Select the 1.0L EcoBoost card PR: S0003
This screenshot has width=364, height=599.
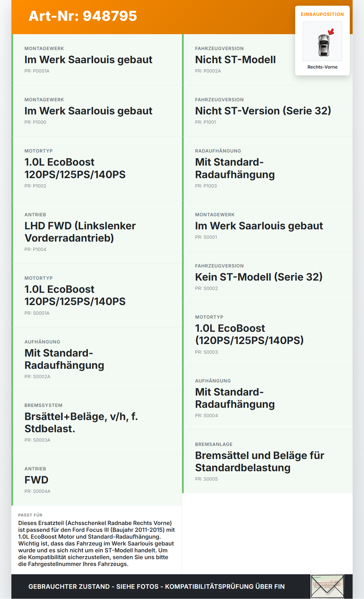pyautogui.click(x=267, y=335)
